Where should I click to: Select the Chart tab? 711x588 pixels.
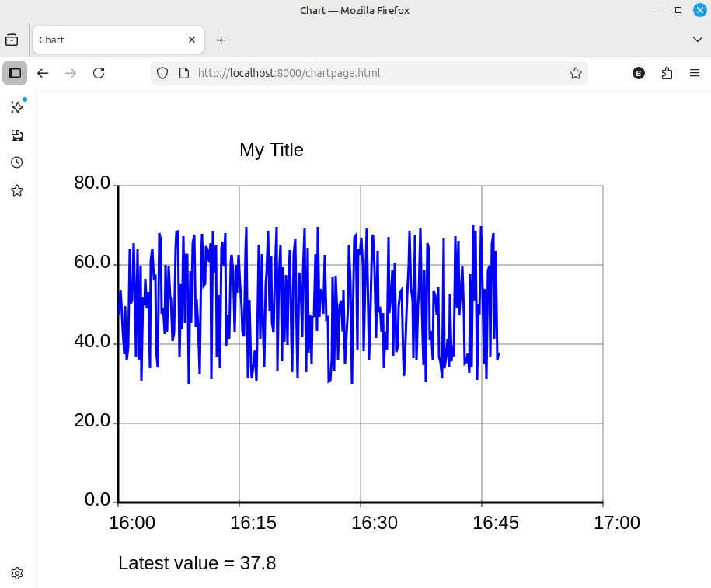(x=109, y=40)
